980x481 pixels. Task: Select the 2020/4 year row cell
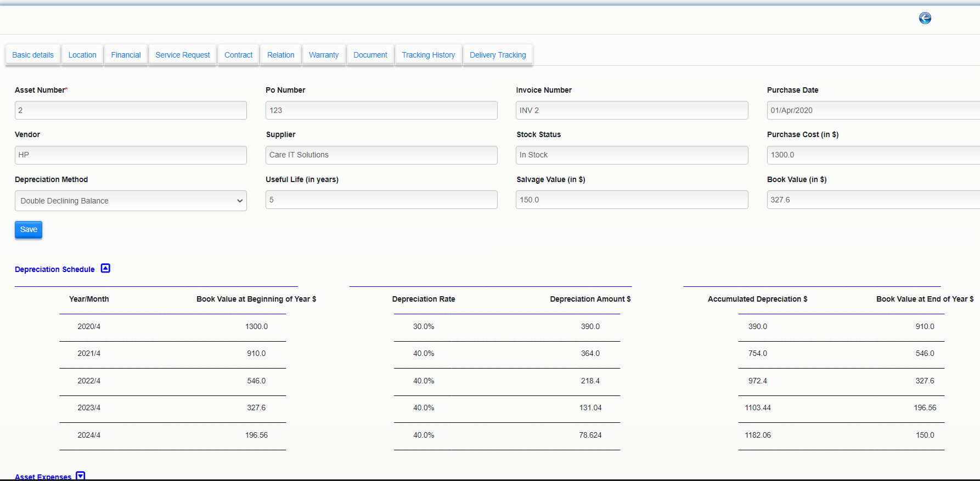(89, 326)
